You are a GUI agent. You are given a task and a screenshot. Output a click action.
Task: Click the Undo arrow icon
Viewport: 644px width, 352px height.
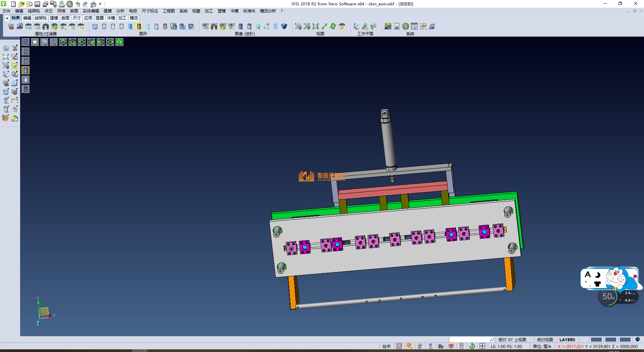77,4
